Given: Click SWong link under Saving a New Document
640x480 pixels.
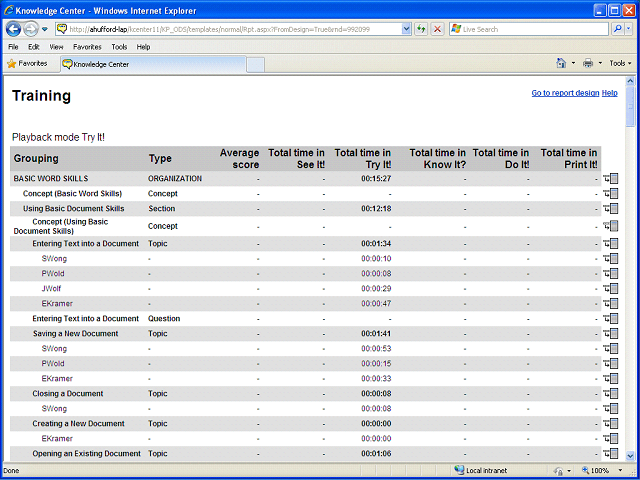Looking at the screenshot, I should (54, 349).
